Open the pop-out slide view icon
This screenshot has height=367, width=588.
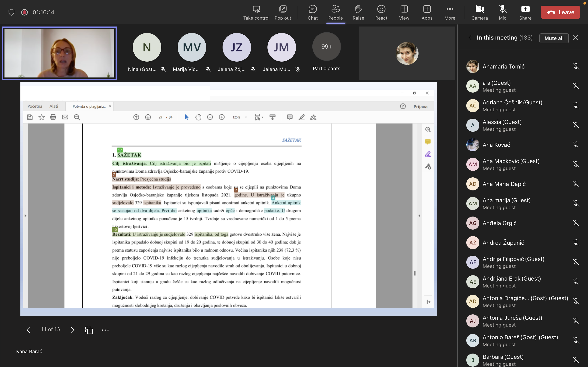[89, 330]
